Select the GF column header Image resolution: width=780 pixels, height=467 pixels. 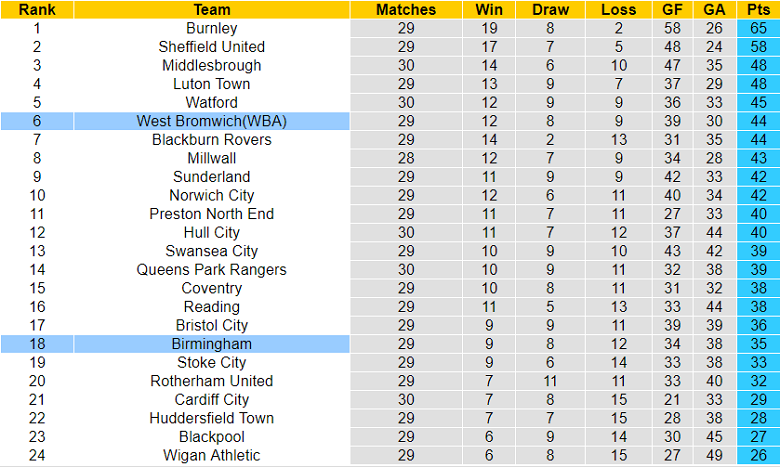[672, 10]
